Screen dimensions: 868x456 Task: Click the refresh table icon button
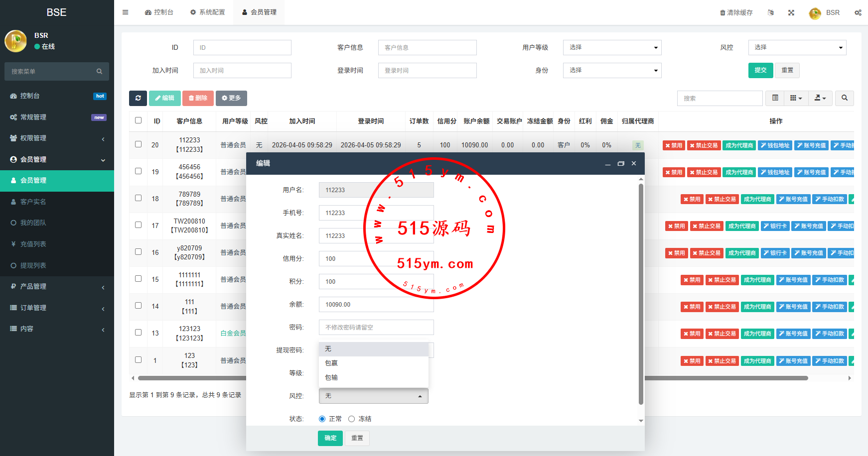(138, 98)
